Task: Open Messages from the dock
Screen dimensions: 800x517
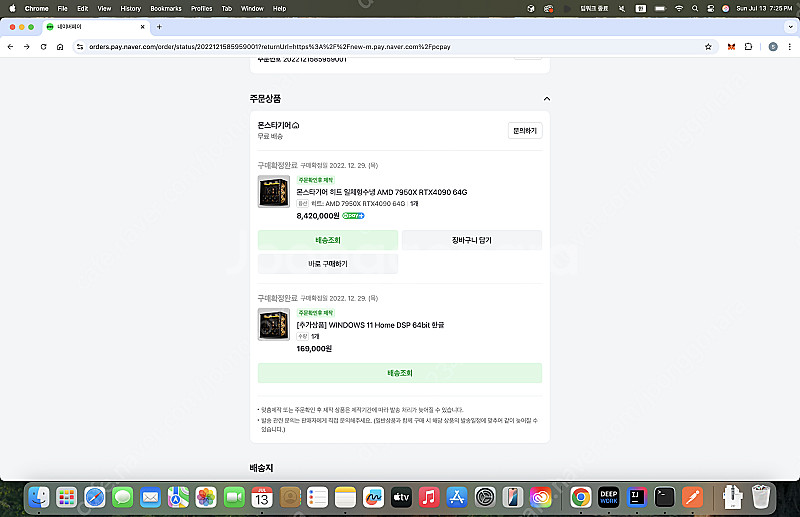Action: [122, 497]
